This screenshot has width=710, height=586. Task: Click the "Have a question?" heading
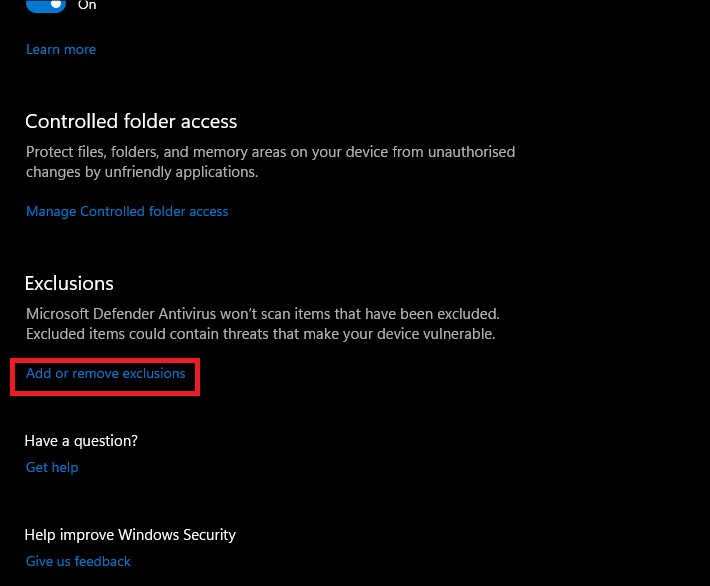(x=81, y=440)
